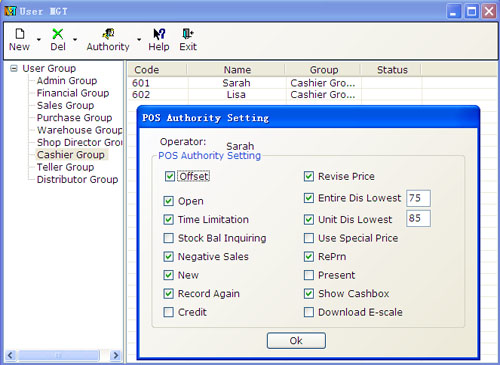Click the name Sarah in the table row
The width and height of the screenshot is (500, 365).
[x=236, y=83]
